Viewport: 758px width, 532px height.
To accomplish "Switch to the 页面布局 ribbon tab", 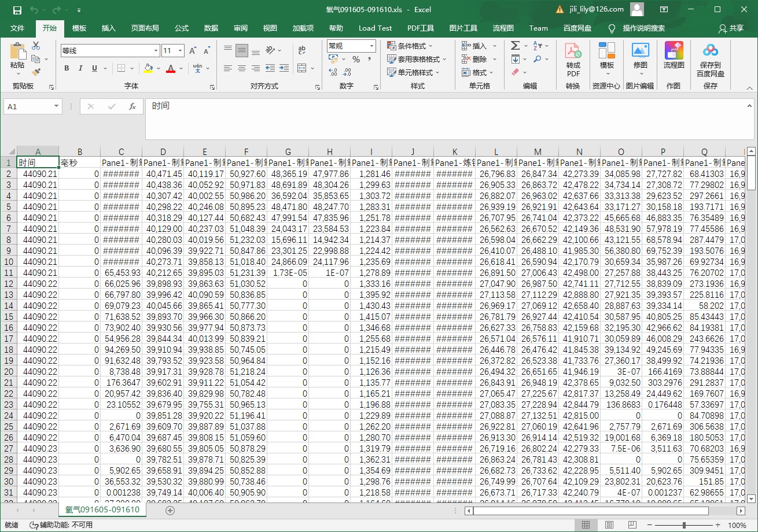I will pos(145,28).
